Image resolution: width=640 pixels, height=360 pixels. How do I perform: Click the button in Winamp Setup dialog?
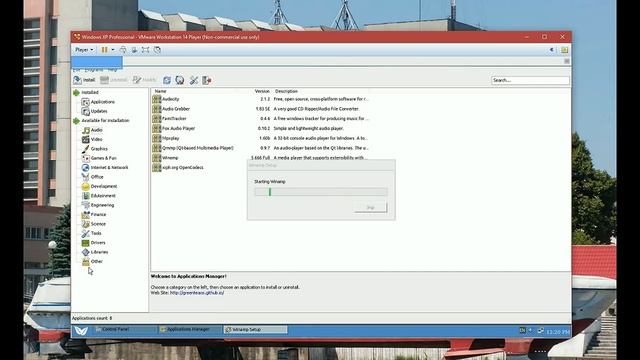[x=370, y=207]
